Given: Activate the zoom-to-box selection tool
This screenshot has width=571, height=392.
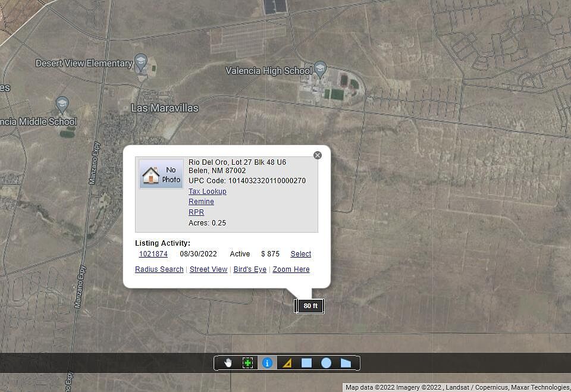Looking at the screenshot, I should tap(247, 363).
